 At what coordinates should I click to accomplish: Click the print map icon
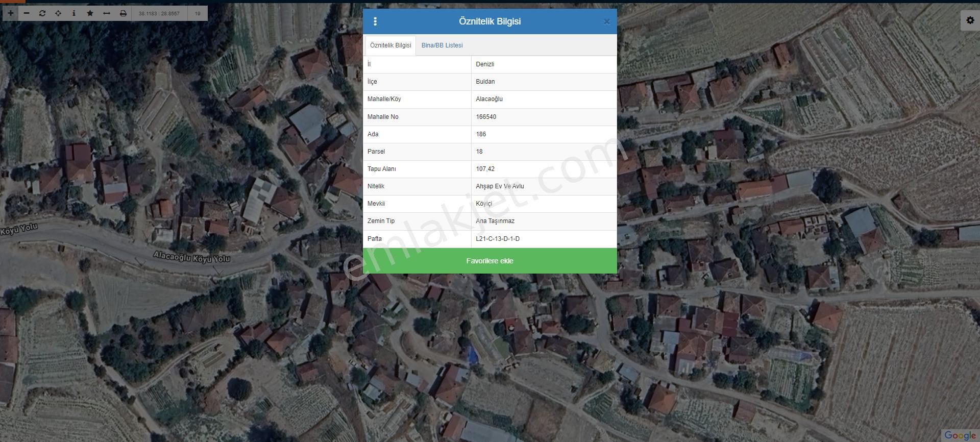123,13
